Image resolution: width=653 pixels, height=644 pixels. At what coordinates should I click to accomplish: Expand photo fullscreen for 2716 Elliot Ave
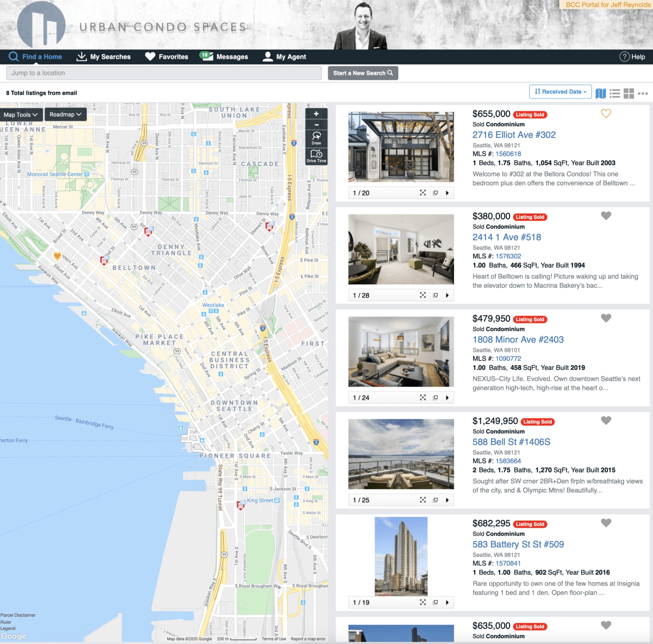[x=423, y=193]
